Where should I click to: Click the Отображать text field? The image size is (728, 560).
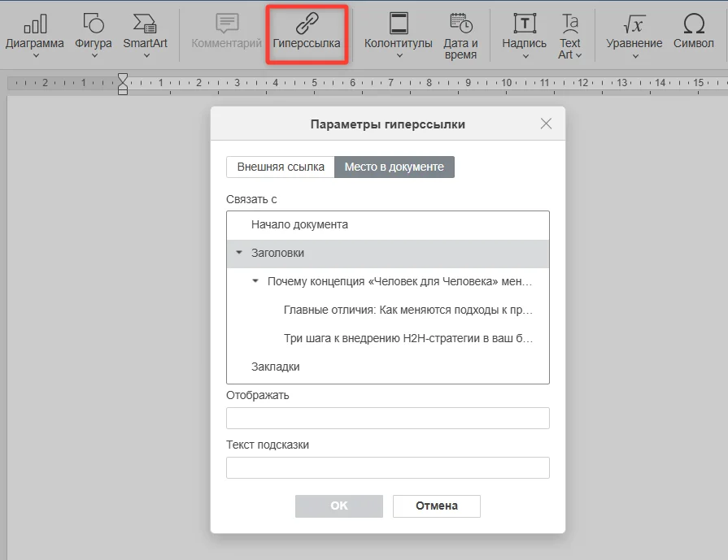click(388, 418)
